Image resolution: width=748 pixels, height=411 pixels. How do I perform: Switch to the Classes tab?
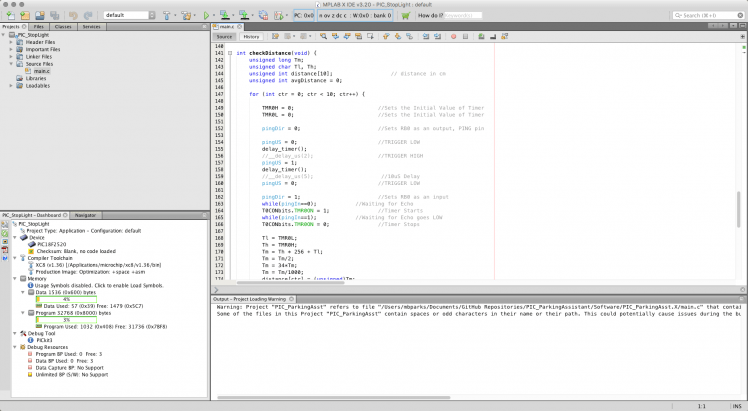pyautogui.click(x=62, y=27)
